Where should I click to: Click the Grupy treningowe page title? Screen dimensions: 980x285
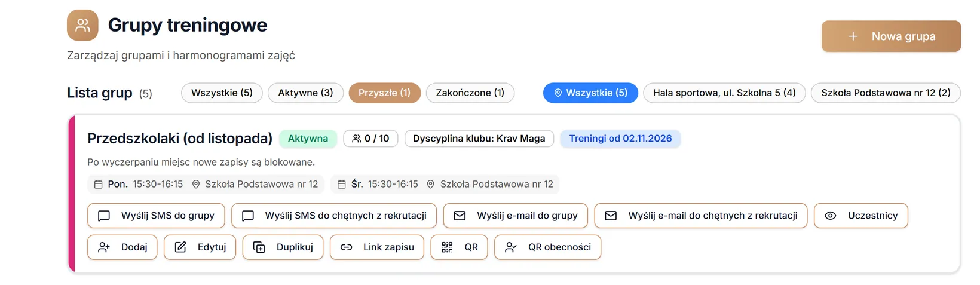coord(188,25)
